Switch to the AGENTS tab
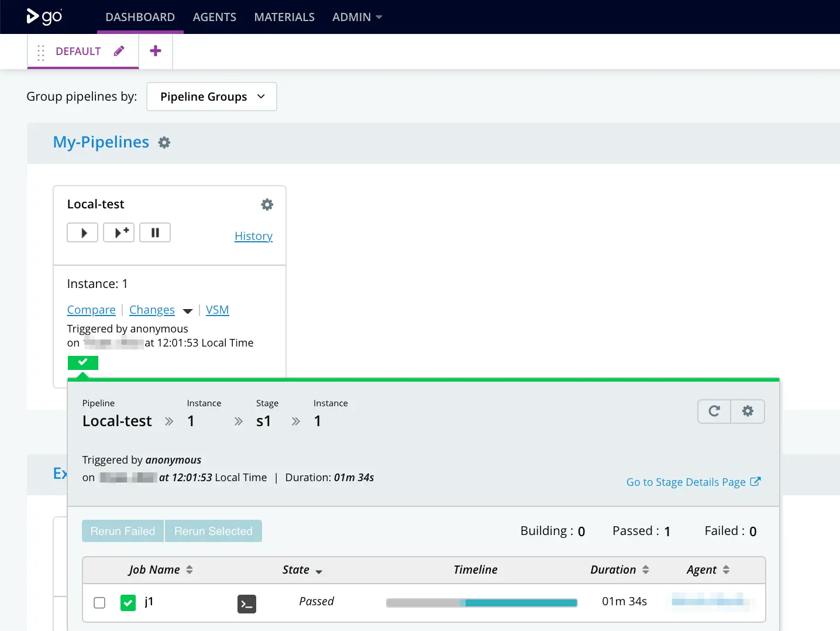The height and width of the screenshot is (631, 840). pos(215,17)
